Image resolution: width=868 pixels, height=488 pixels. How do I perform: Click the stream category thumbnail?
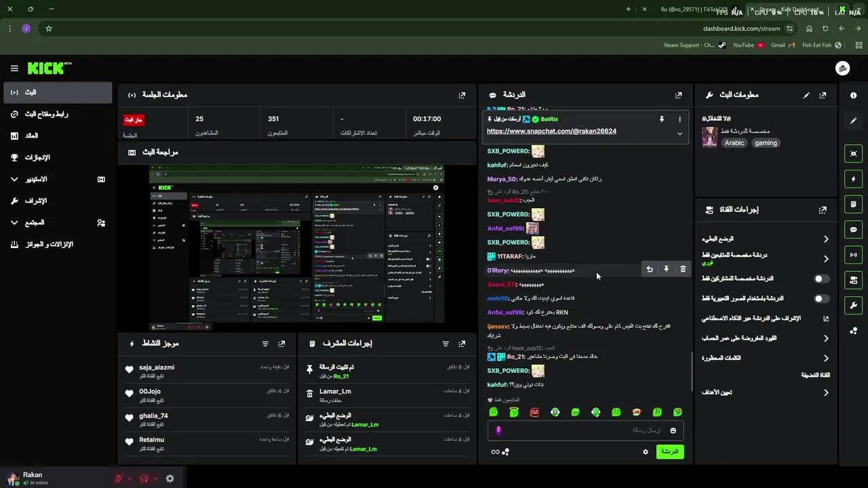pyautogui.click(x=709, y=137)
